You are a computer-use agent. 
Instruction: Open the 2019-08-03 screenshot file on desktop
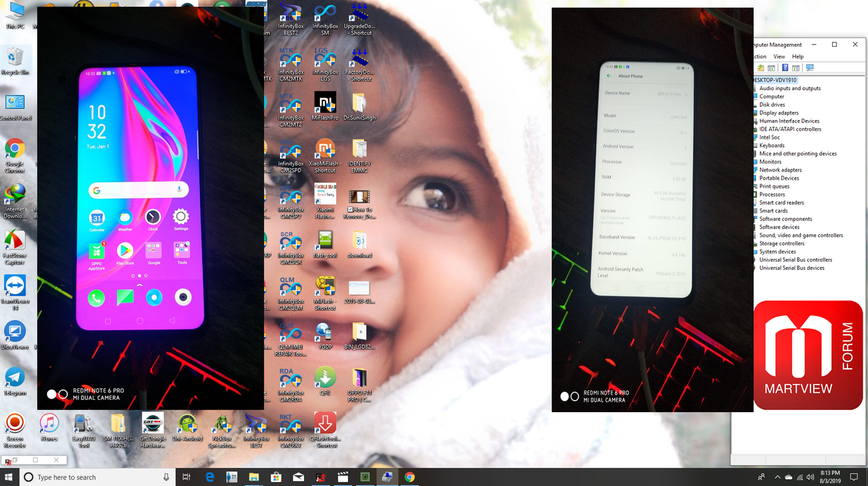360,291
